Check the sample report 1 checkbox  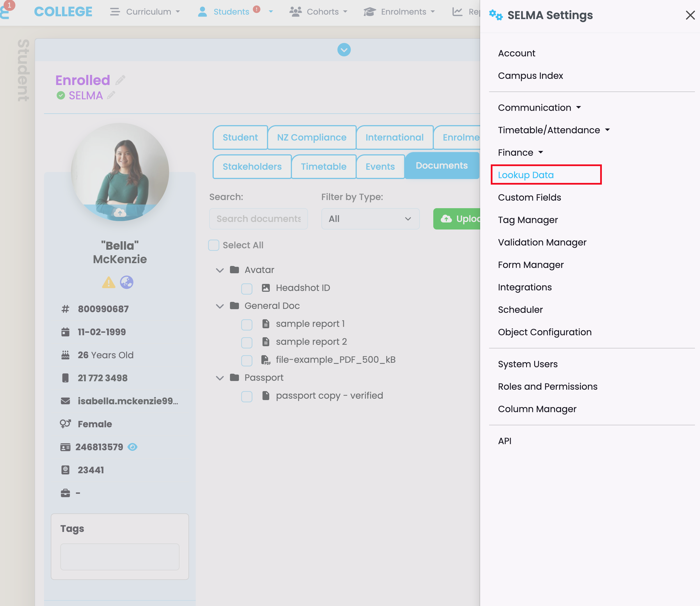[x=247, y=324]
